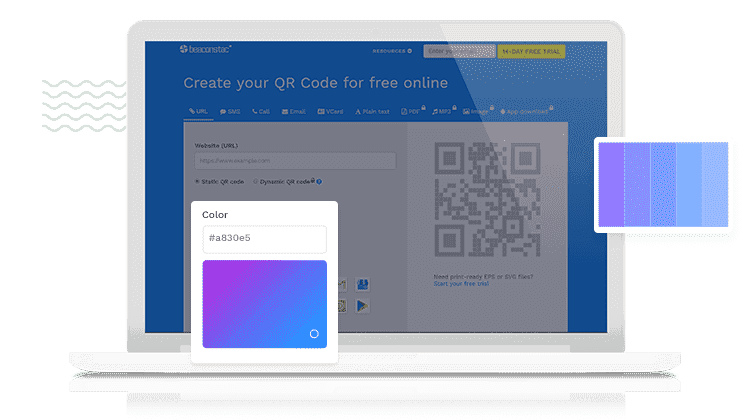750x420 pixels.
Task: Click the Beaconstac logo
Action: click(x=206, y=49)
